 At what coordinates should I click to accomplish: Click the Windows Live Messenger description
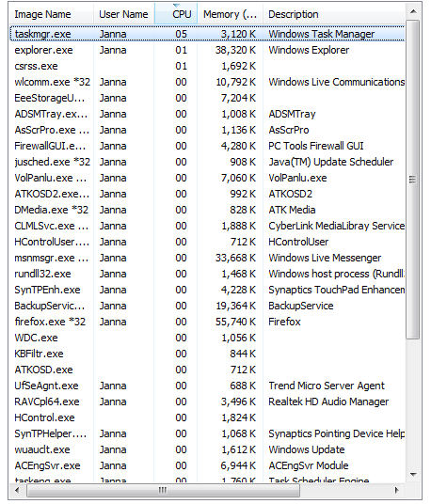pos(325,258)
